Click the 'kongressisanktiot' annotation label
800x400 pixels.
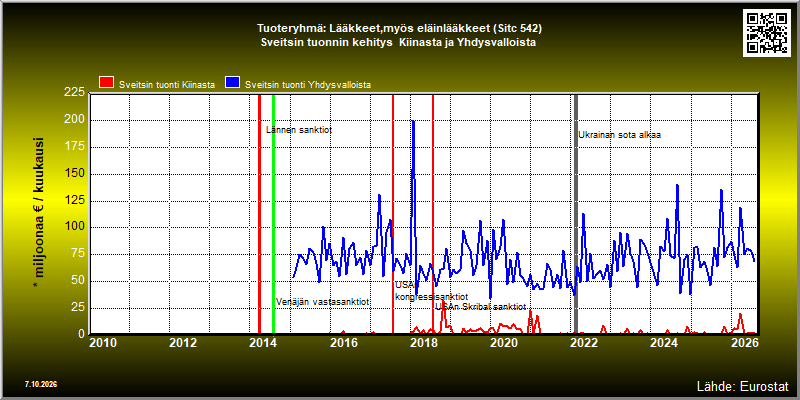(432, 296)
